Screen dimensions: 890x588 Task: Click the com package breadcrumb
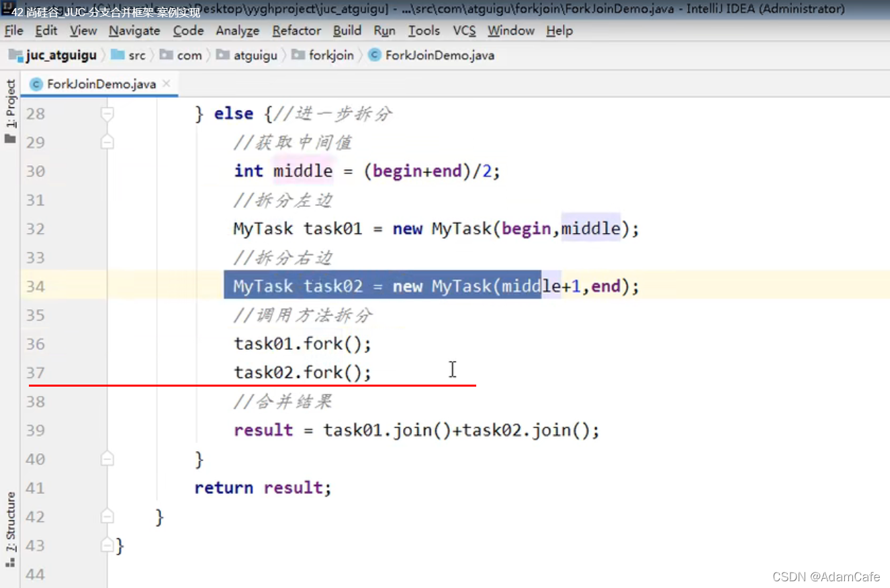coord(181,55)
